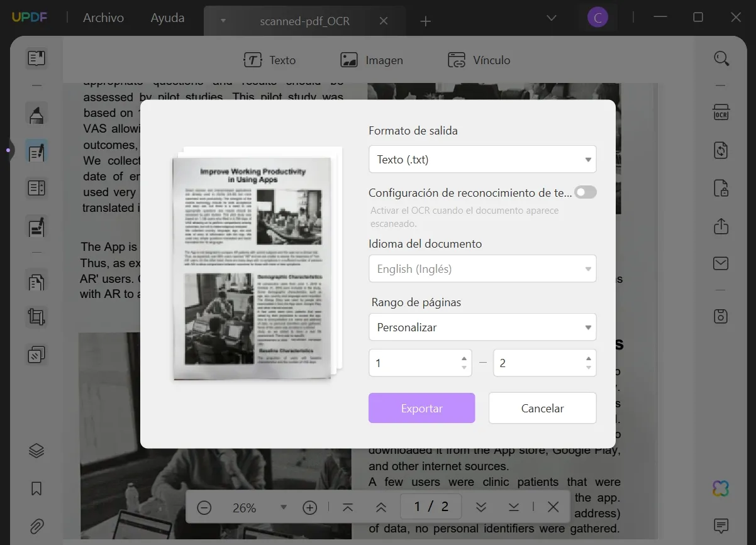Click the Cancelar button
This screenshot has height=545, width=756.
click(x=542, y=408)
